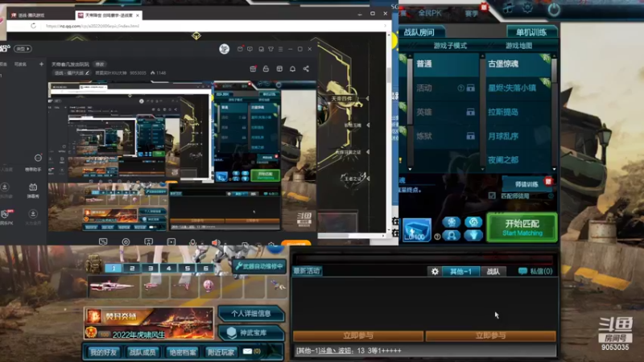Image resolution: width=644 pixels, height=362 pixels.
Task: Reload the page with browser refresh icon
Action: pos(33,26)
